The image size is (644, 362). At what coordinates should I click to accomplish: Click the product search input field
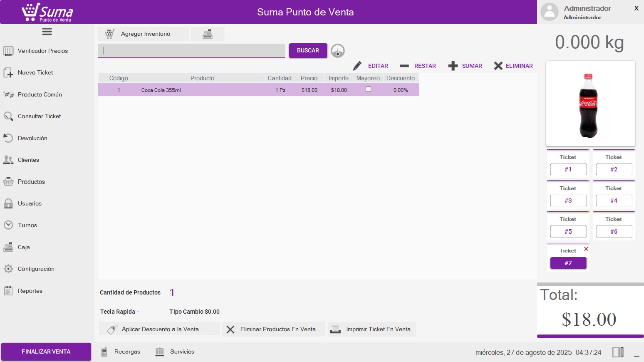tap(191, 50)
